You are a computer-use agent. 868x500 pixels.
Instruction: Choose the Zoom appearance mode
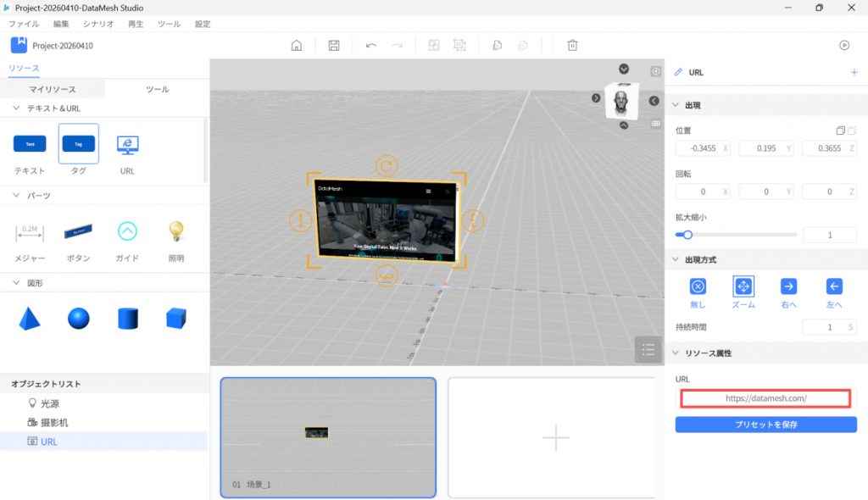[x=743, y=286]
